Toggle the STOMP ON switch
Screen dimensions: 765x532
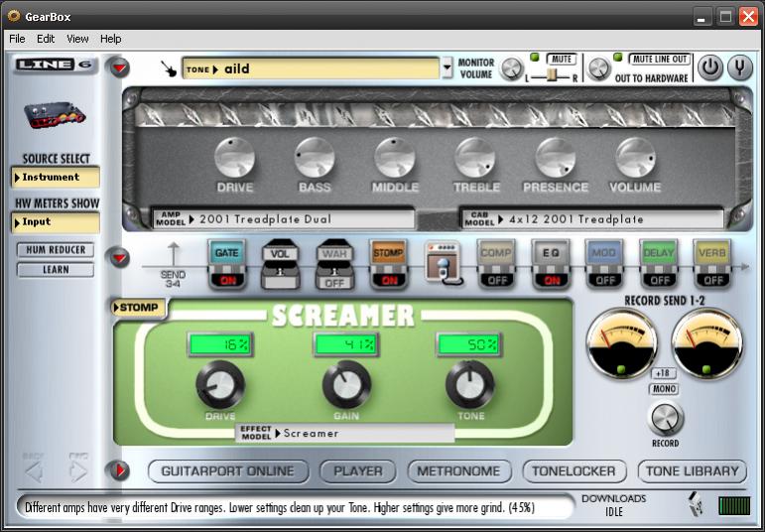pyautogui.click(x=389, y=280)
